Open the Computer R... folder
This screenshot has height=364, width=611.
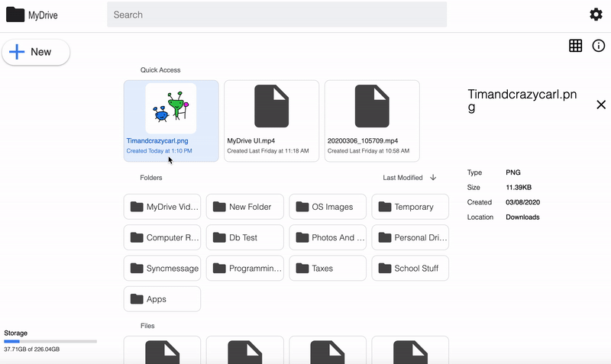click(x=162, y=237)
